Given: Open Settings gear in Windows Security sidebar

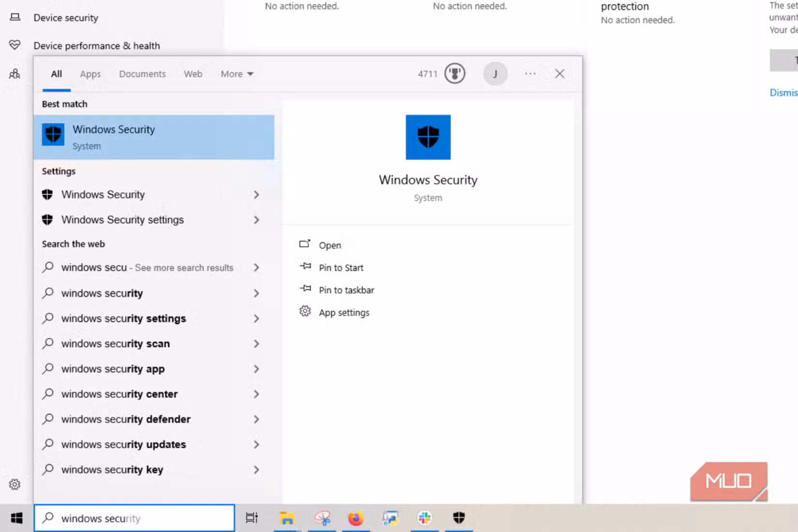Looking at the screenshot, I should point(15,485).
